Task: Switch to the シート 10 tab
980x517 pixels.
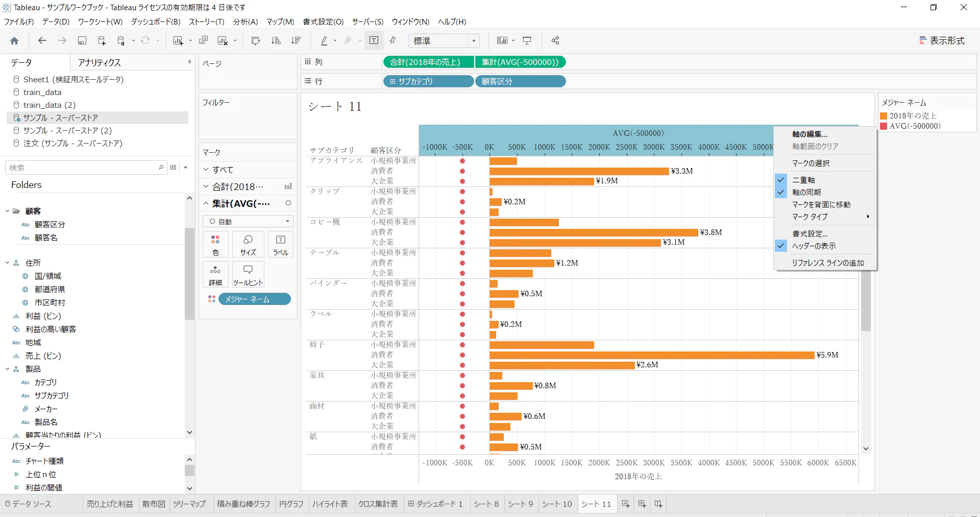Action: (x=557, y=504)
